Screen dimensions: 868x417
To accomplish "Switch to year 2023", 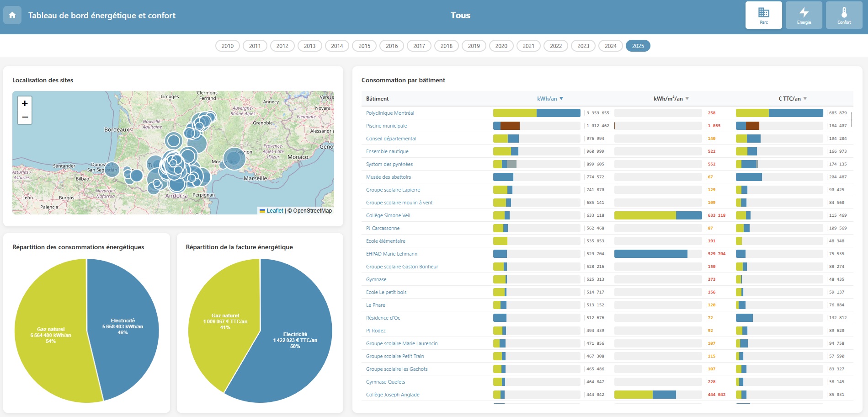I will pos(583,46).
